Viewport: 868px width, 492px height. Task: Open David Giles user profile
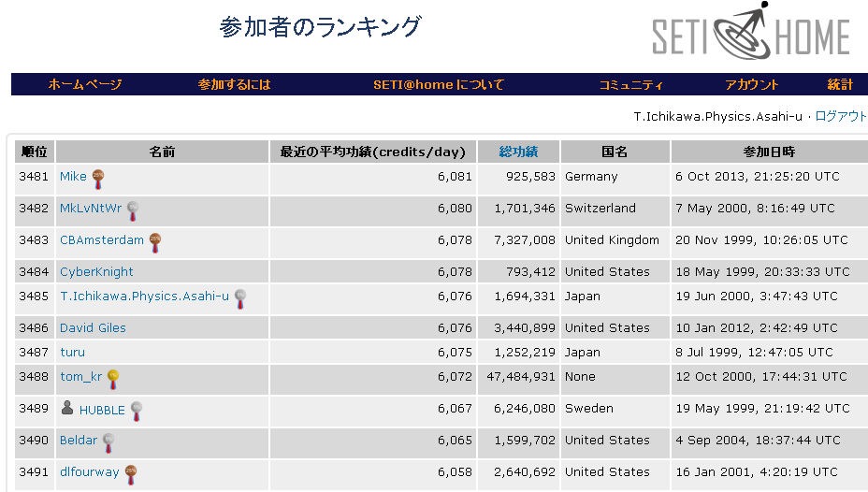tap(93, 328)
